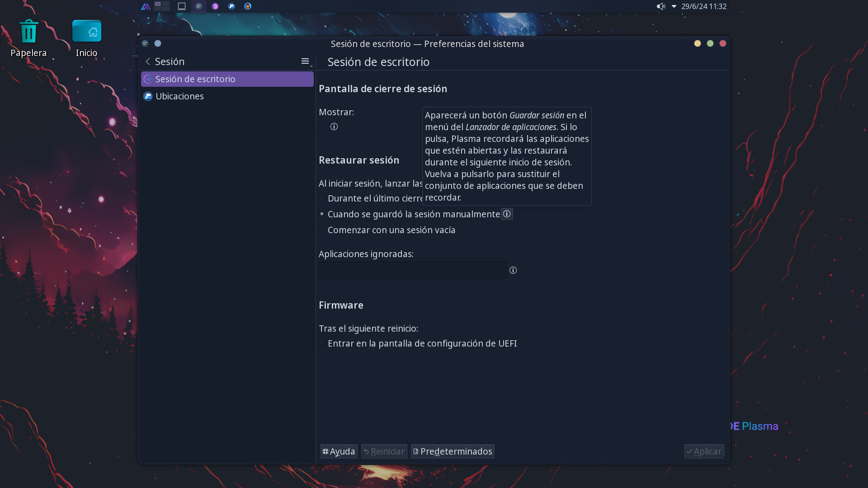Screen dimensions: 868x488
Task: Select 'Durante el último cierre' radio option
Action: click(322, 198)
